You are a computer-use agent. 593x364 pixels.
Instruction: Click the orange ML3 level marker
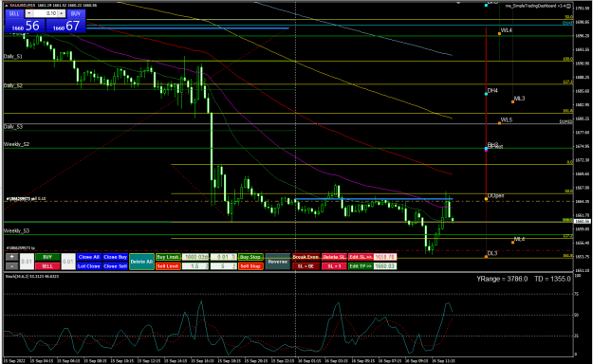pos(512,101)
